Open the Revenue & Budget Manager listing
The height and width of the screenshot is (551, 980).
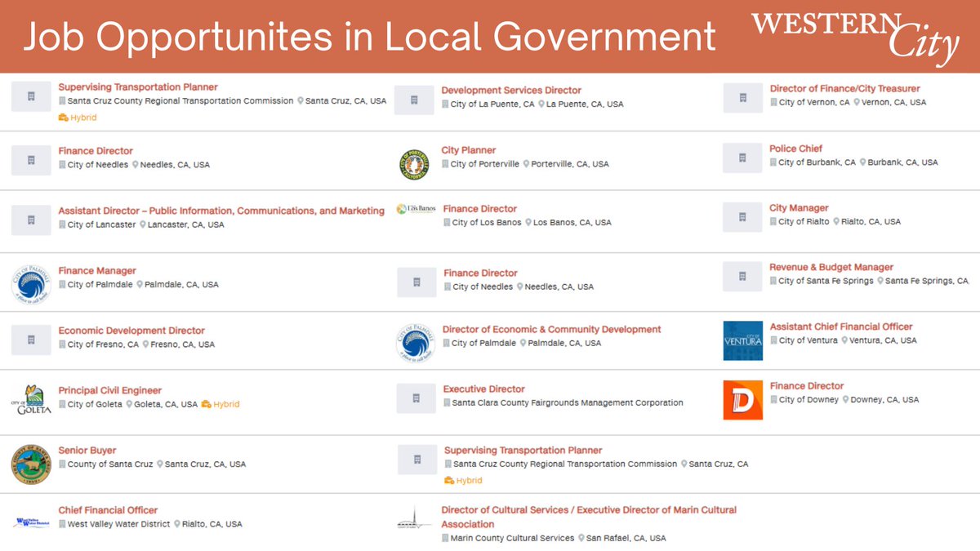831,267
